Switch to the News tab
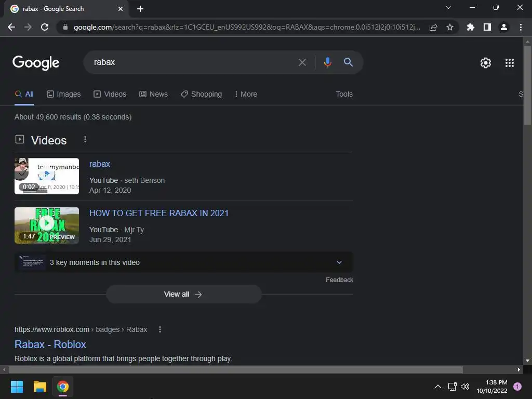Viewport: 532px width, 399px height. tap(153, 95)
